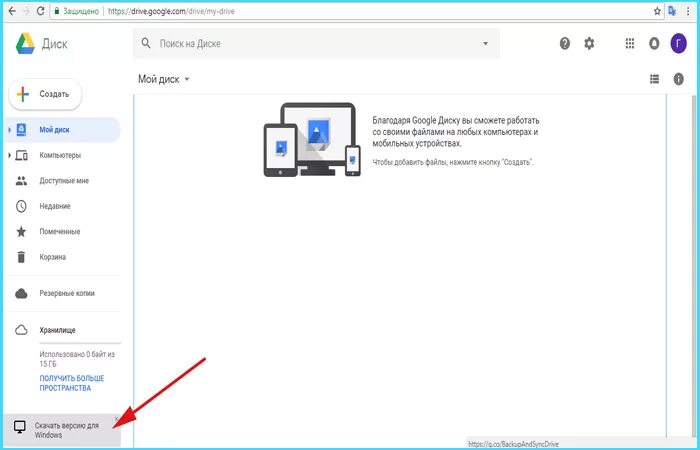The image size is (700, 450).
Task: Click the Помеченные star icon
Action: click(21, 232)
